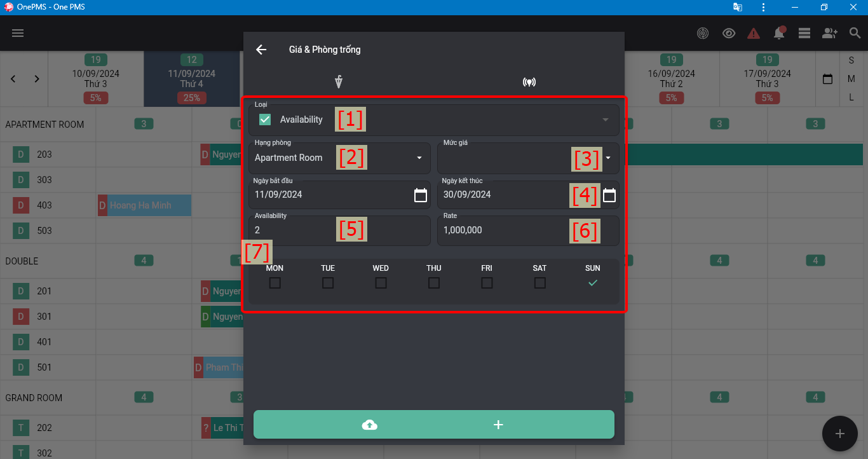This screenshot has width=868, height=459.
Task: Collapse the GRAND ROOM group row
Action: pos(34,398)
